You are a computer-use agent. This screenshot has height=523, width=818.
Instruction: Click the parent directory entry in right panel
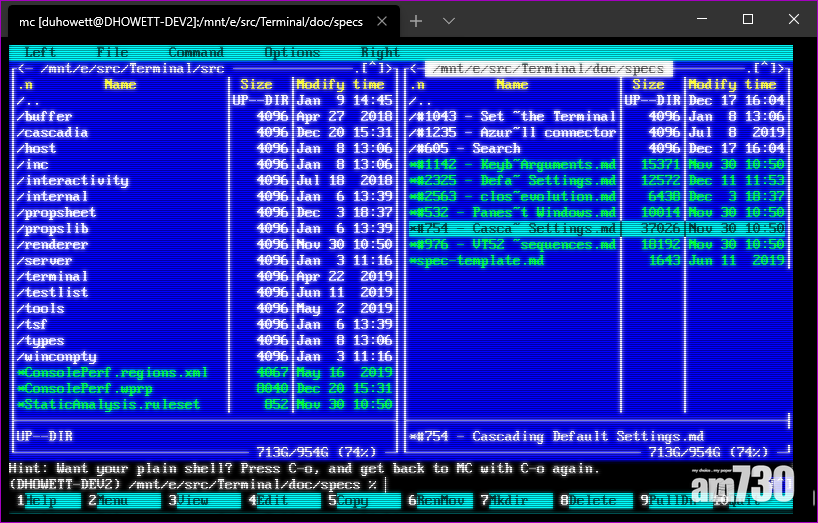point(421,101)
